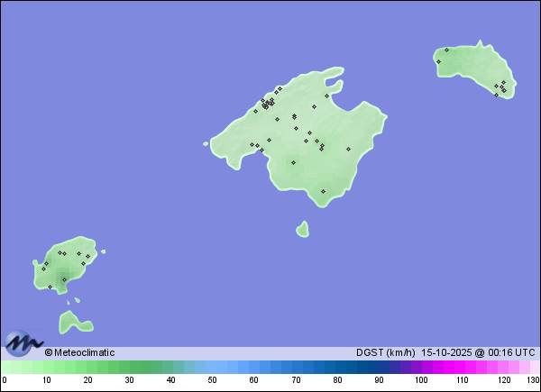Click the small Cabrera island south of Mallorca
The height and width of the screenshot is (392, 541).
302,229
